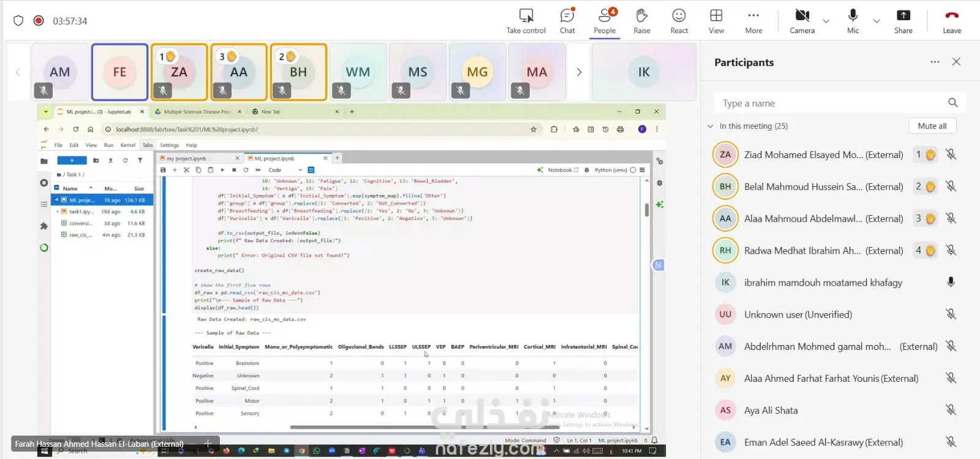Click the participant search magnifier icon
Screen dimensions: 980x459
click(x=952, y=103)
